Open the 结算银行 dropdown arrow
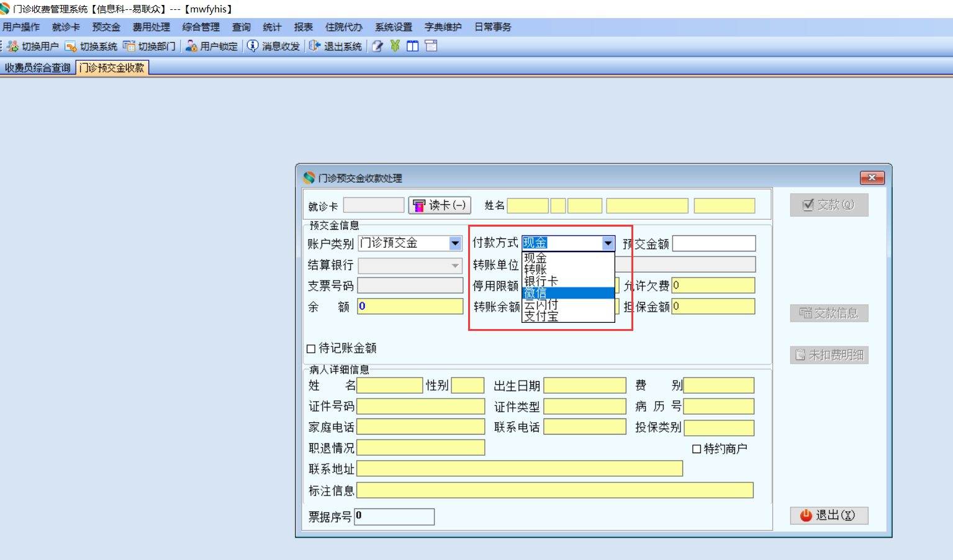The image size is (953, 560). [456, 265]
